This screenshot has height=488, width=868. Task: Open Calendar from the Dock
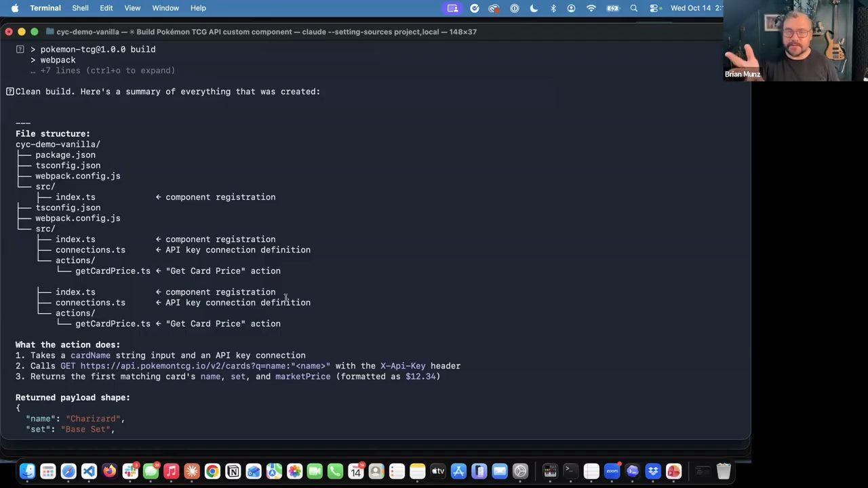point(356,471)
